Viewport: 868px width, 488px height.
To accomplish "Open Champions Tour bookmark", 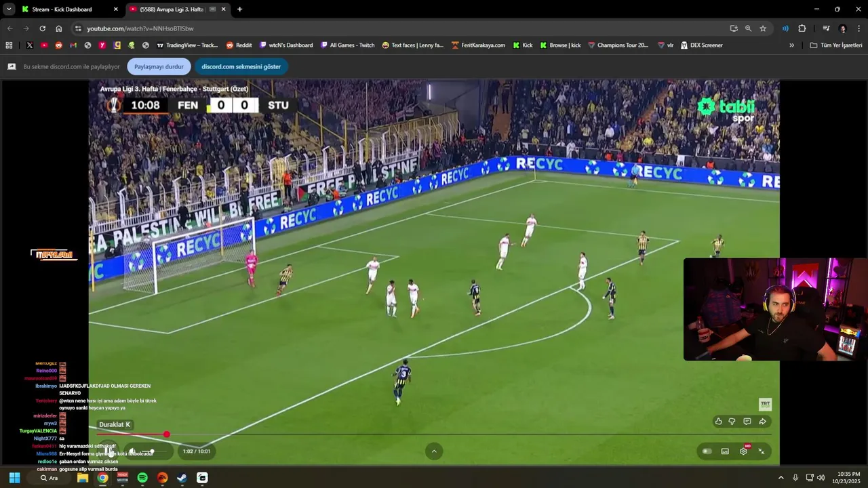I will pos(618,45).
